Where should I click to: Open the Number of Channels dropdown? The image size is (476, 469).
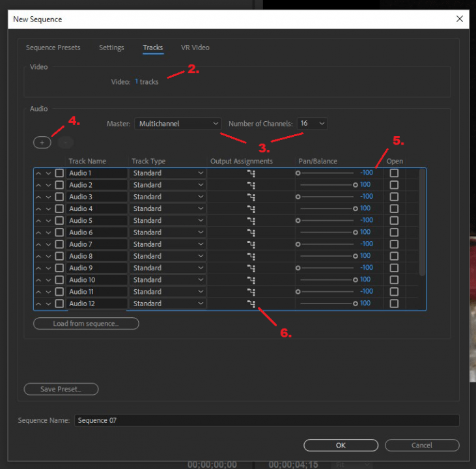pos(312,124)
